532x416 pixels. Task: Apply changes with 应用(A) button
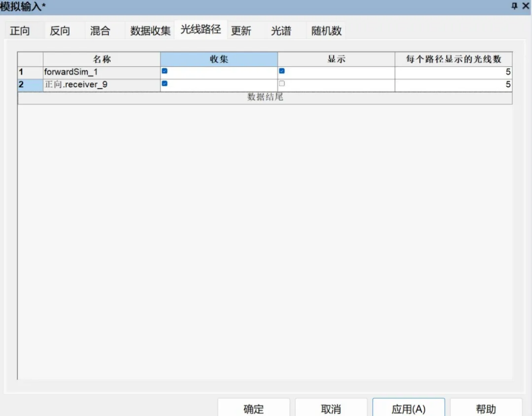[409, 408]
